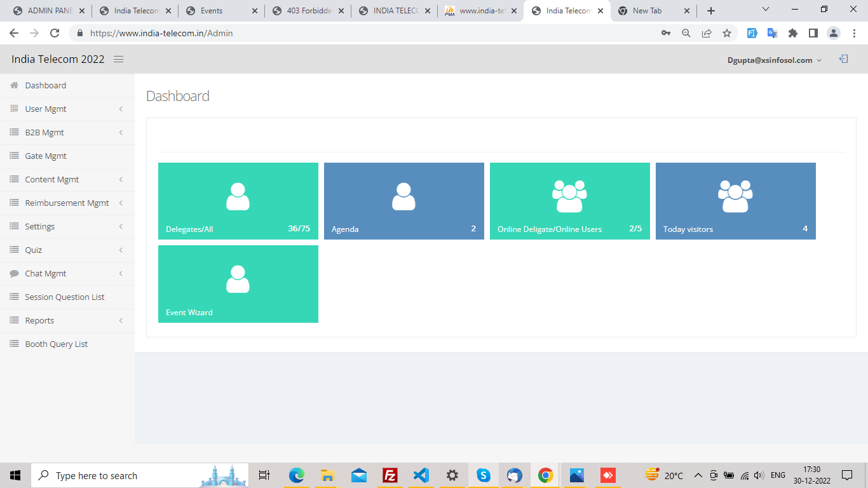This screenshot has width=868, height=488.
Task: Reload the page using refresh icon
Action: point(55,33)
